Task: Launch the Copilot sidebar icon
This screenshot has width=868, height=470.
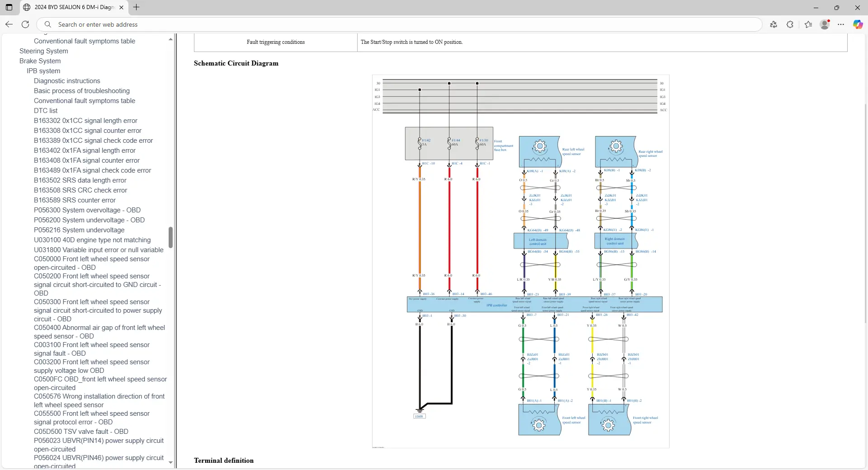Action: pyautogui.click(x=858, y=24)
